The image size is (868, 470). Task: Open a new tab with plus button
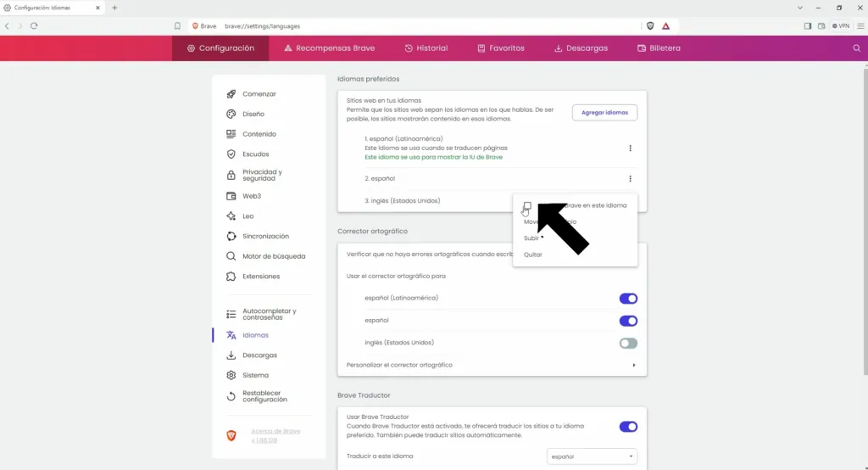pyautogui.click(x=114, y=8)
